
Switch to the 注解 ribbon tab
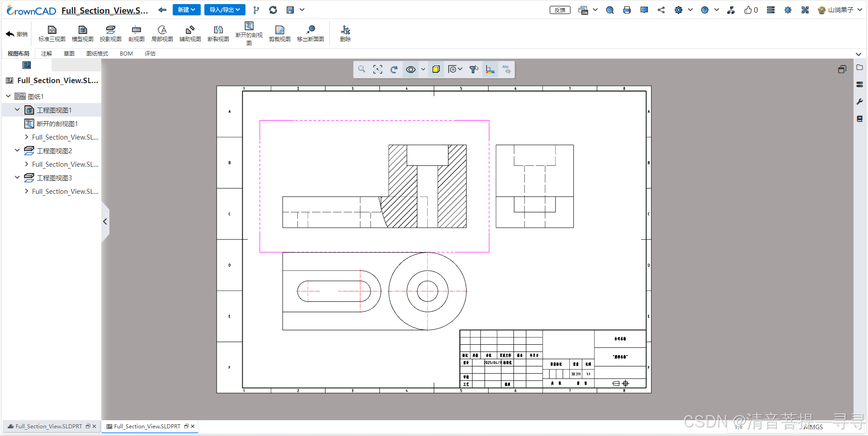coord(47,53)
